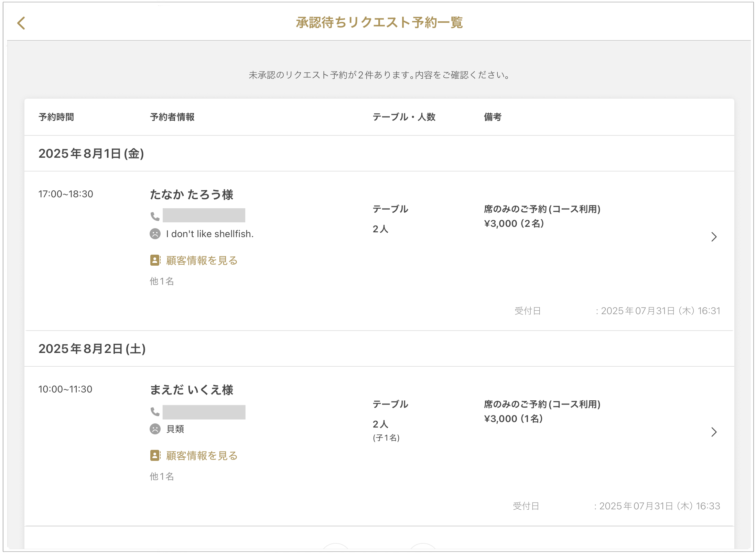This screenshot has height=554, width=756.
Task: Click the 2025年8月2日 (土) date header
Action: (92, 349)
